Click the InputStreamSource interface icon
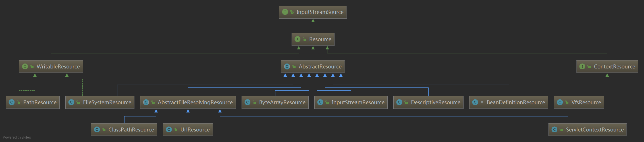The width and height of the screenshot is (644, 142). pos(285,12)
